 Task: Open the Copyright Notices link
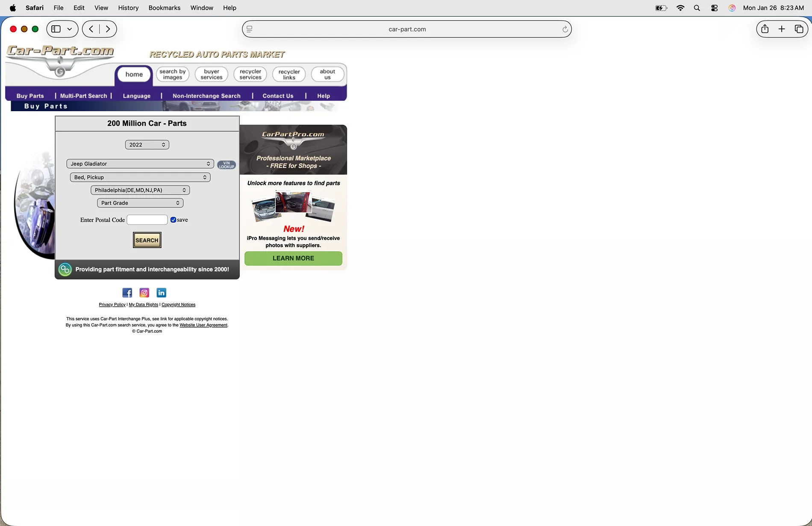[178, 304]
